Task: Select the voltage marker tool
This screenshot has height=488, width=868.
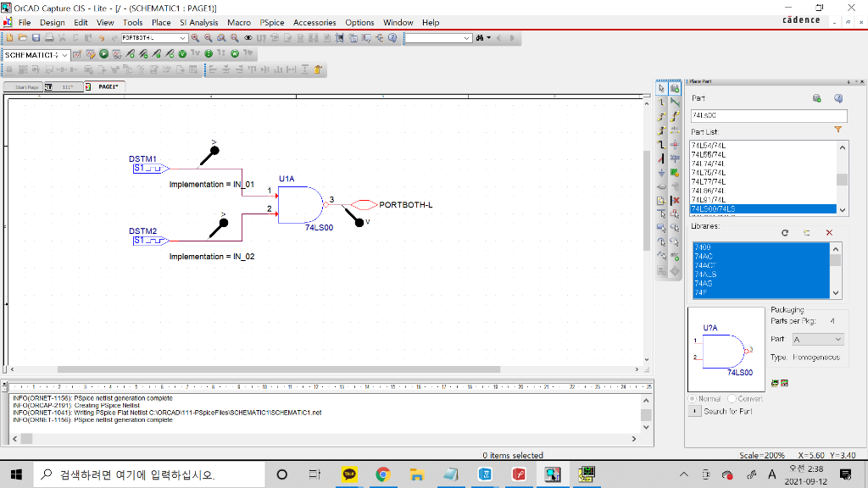Action: point(183,53)
